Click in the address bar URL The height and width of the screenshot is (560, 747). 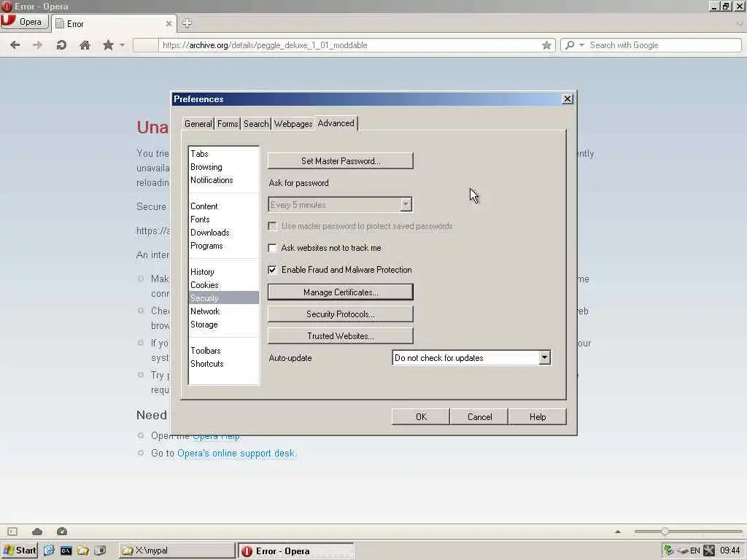point(350,45)
